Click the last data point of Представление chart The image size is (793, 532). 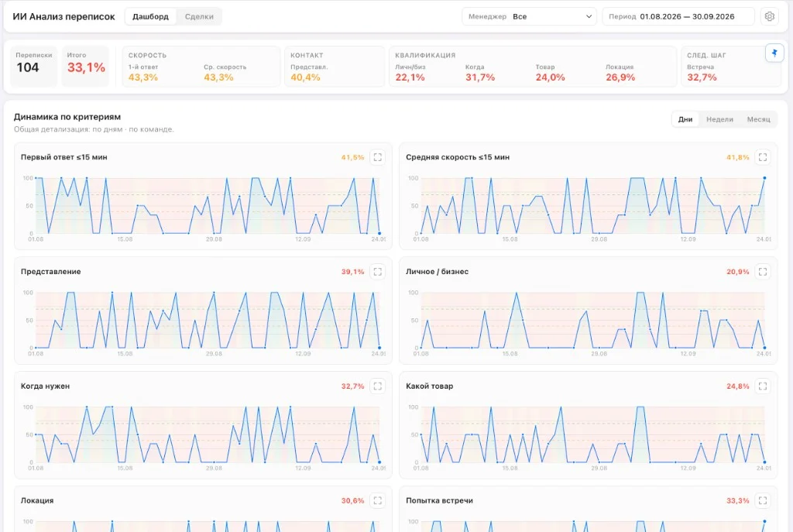(379, 348)
